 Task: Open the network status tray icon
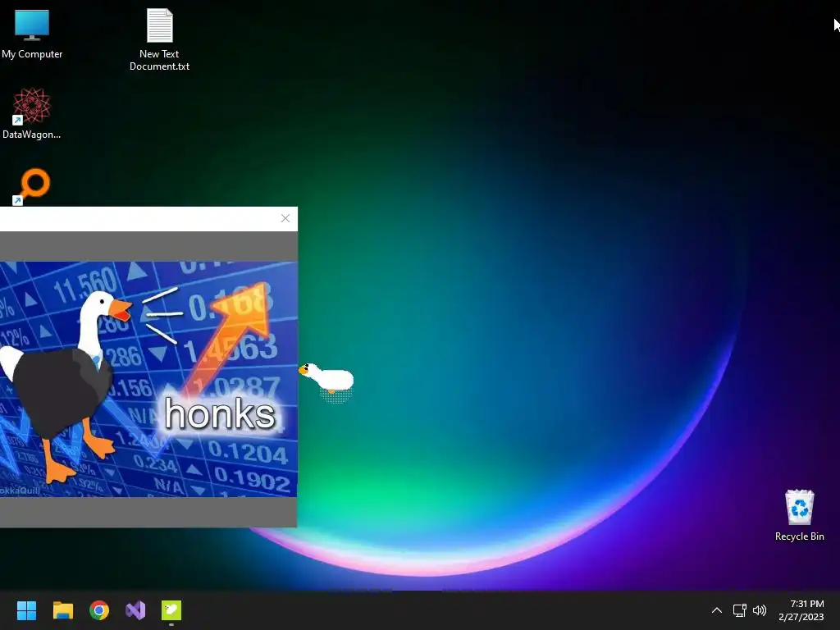click(x=740, y=610)
